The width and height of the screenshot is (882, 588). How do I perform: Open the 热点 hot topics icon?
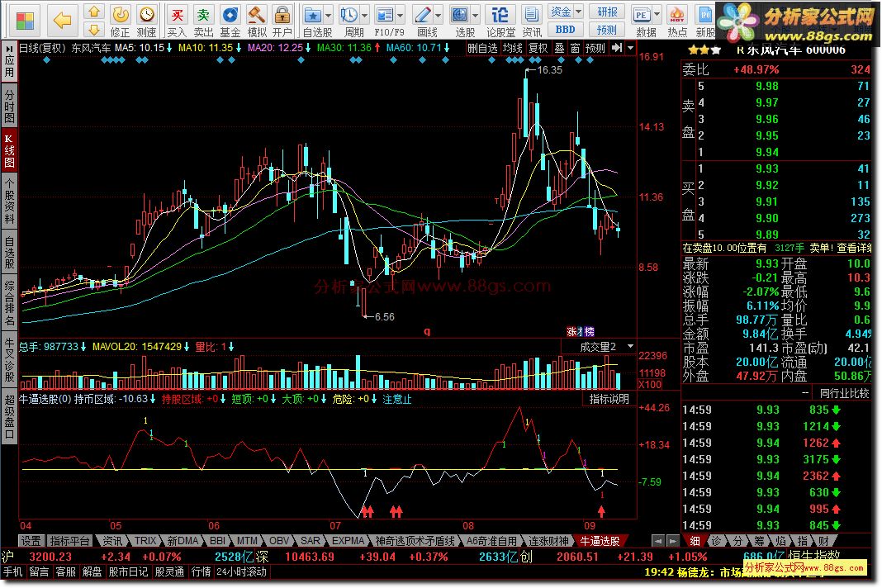click(x=677, y=15)
